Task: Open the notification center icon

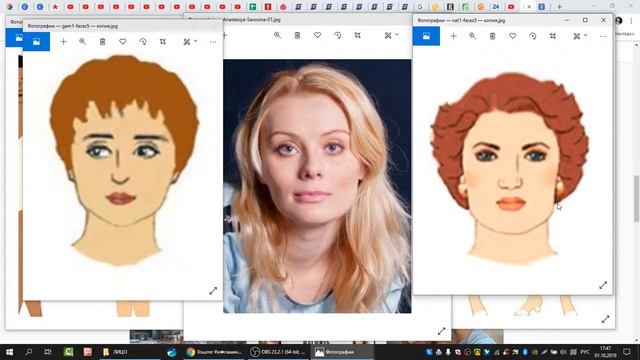Action: 628,351
